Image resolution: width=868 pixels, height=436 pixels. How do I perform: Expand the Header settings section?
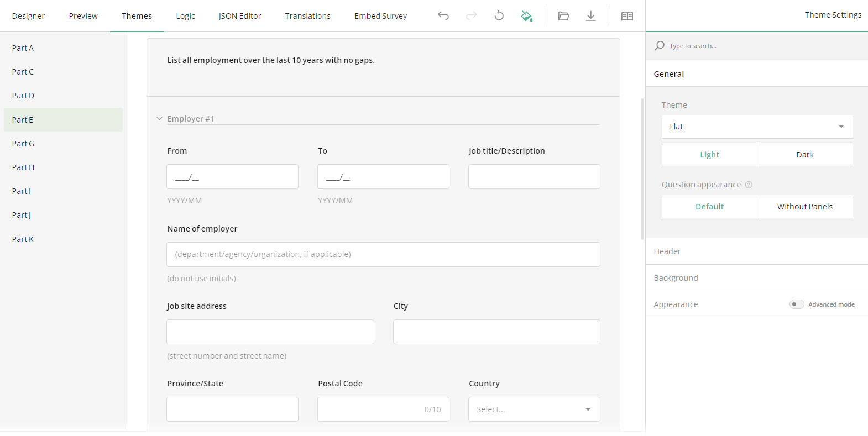[757, 251]
